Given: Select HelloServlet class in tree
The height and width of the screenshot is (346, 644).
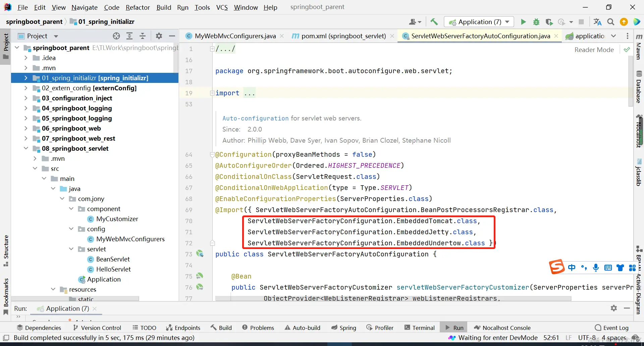Looking at the screenshot, I should [113, 269].
